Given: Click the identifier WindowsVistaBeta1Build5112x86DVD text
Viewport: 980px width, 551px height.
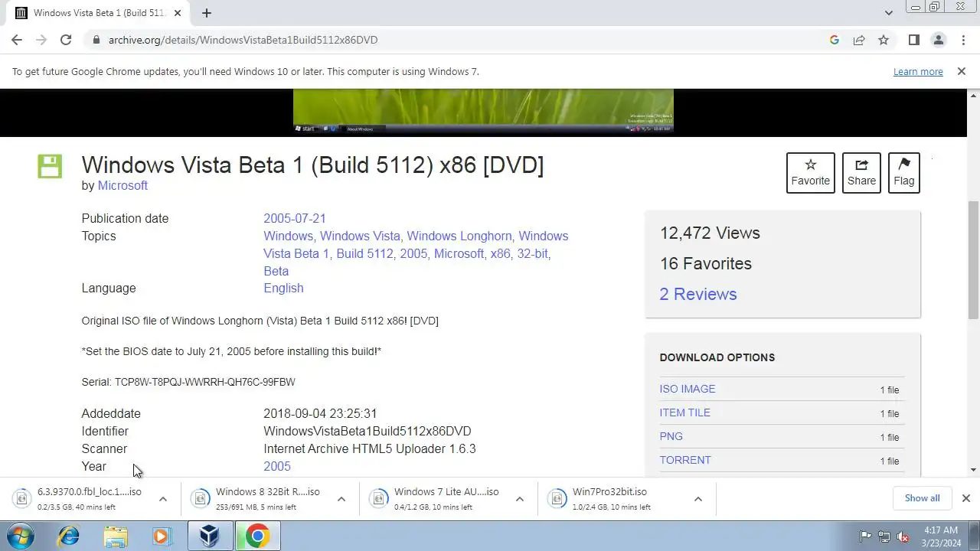Looking at the screenshot, I should 367,431.
